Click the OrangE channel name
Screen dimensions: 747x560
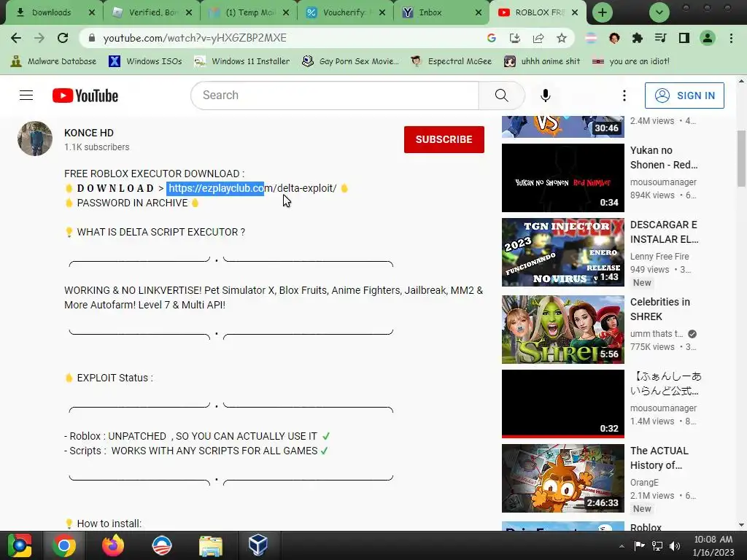[644, 483]
